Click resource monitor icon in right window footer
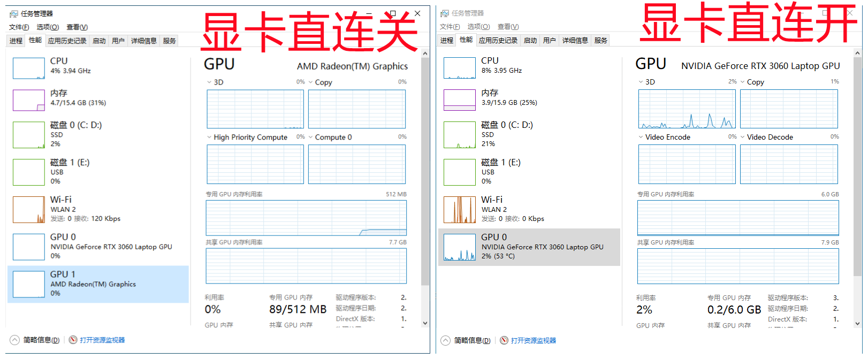 [x=504, y=340]
